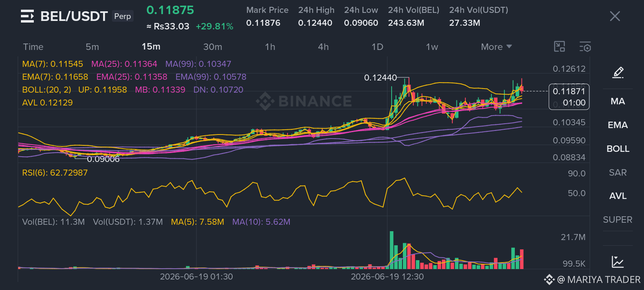Select the 1D timeframe
This screenshot has width=644, height=290.
point(377,47)
